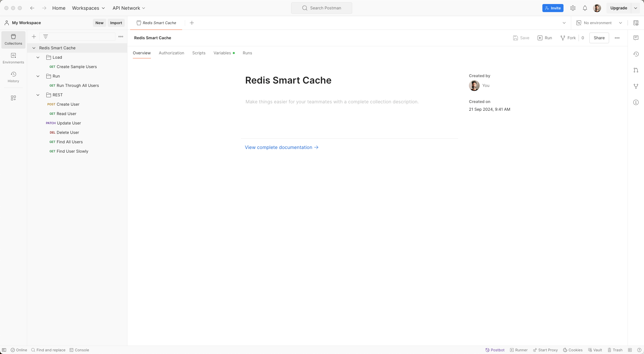Toggle two-pane layout icon in status bar
The image size is (644, 354).
coord(630,350)
